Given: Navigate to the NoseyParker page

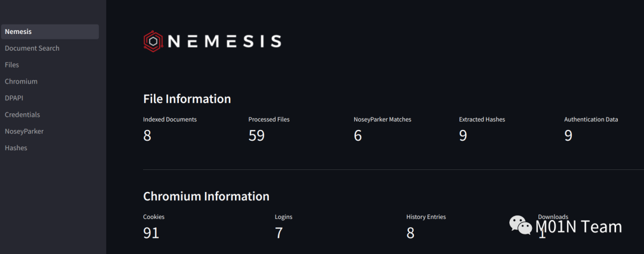Looking at the screenshot, I should pos(24,132).
